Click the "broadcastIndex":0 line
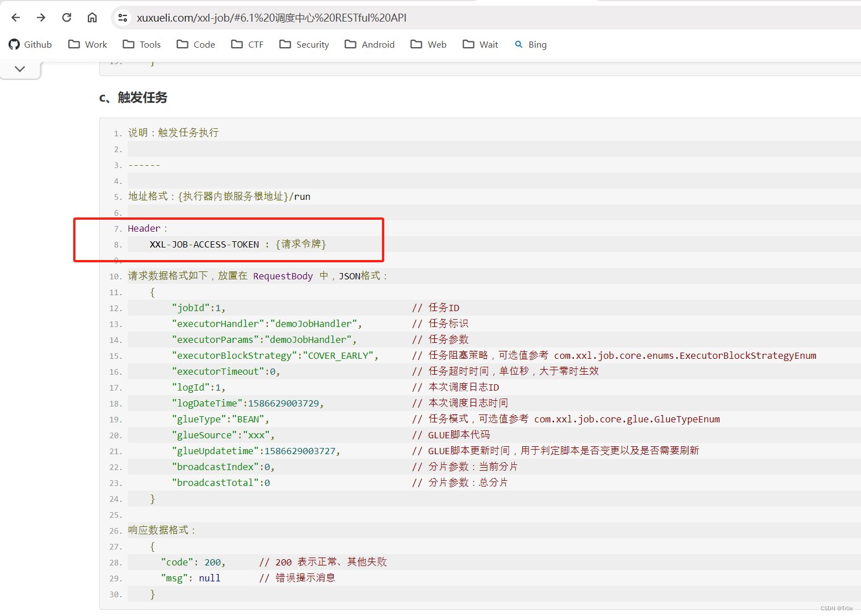Screen dimensions: 861x616 click(x=223, y=467)
